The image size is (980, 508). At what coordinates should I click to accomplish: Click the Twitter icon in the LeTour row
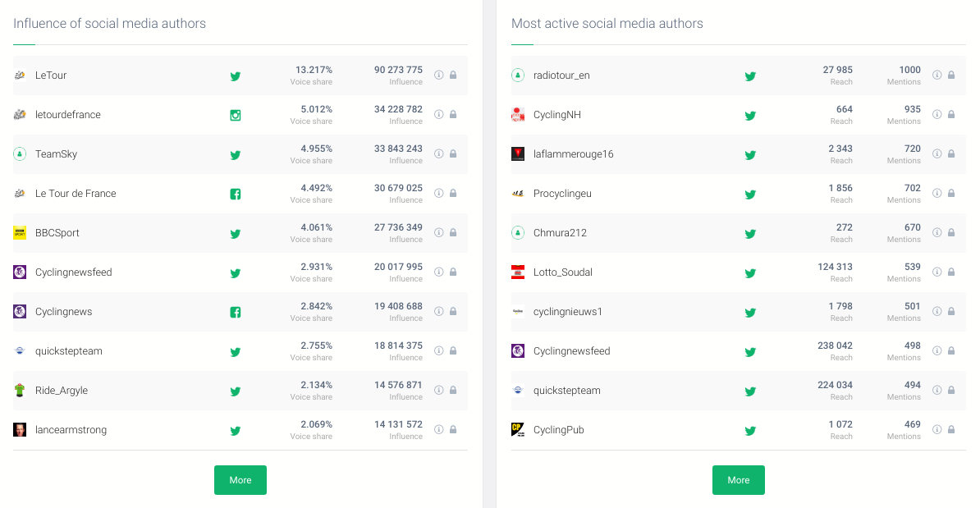click(x=236, y=76)
